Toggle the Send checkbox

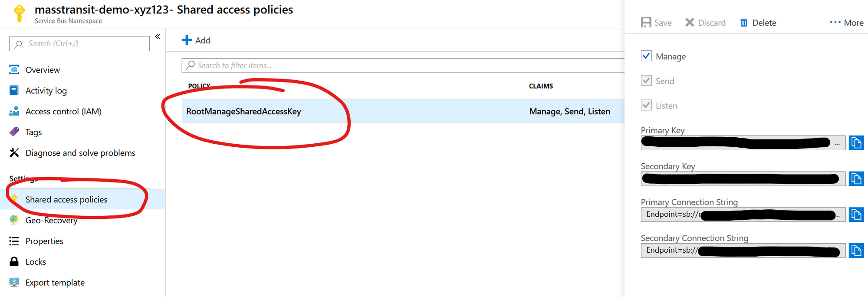coord(646,80)
